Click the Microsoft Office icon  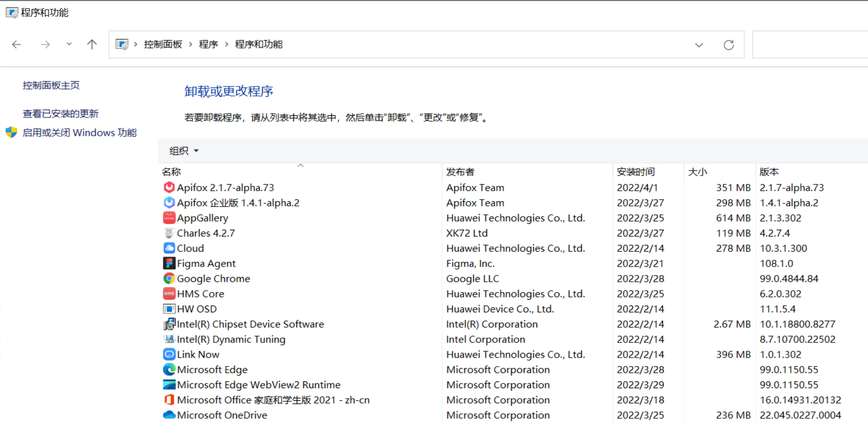tap(169, 400)
